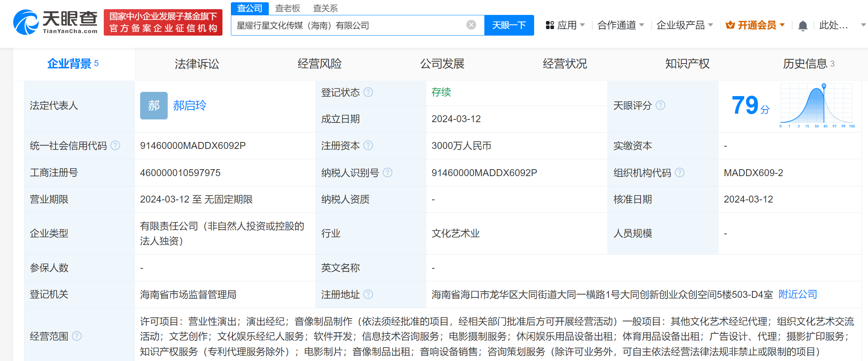Click help icon next to 统一社会信用代码

click(x=115, y=145)
